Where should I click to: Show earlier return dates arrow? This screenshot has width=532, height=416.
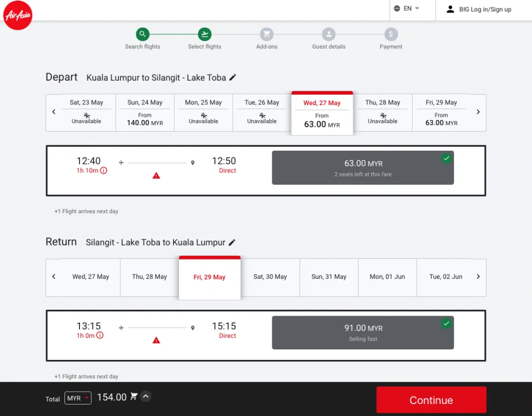tap(54, 277)
